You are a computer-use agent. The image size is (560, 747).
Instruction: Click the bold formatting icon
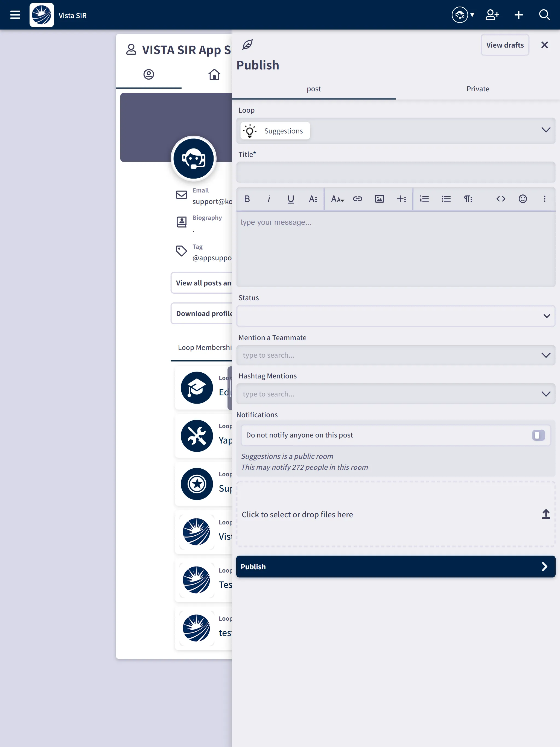point(247,199)
